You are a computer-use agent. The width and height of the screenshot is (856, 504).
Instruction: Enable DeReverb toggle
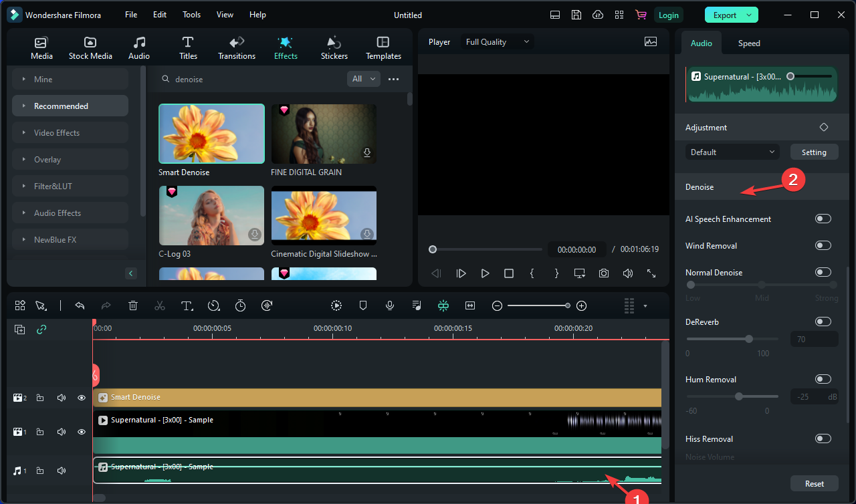(823, 322)
